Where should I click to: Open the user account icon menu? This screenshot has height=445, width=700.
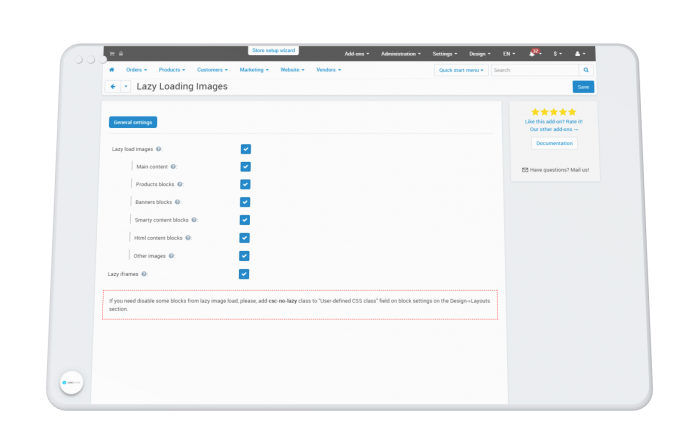pyautogui.click(x=577, y=54)
